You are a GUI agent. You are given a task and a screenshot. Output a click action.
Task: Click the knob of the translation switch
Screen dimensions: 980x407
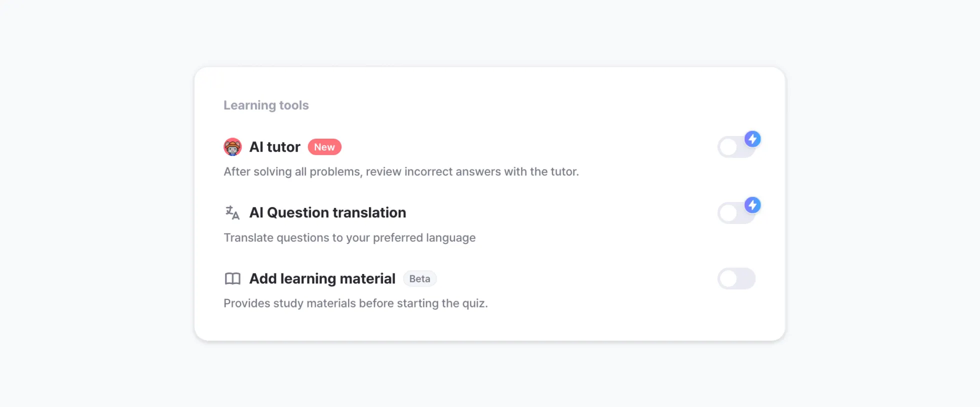pyautogui.click(x=728, y=213)
